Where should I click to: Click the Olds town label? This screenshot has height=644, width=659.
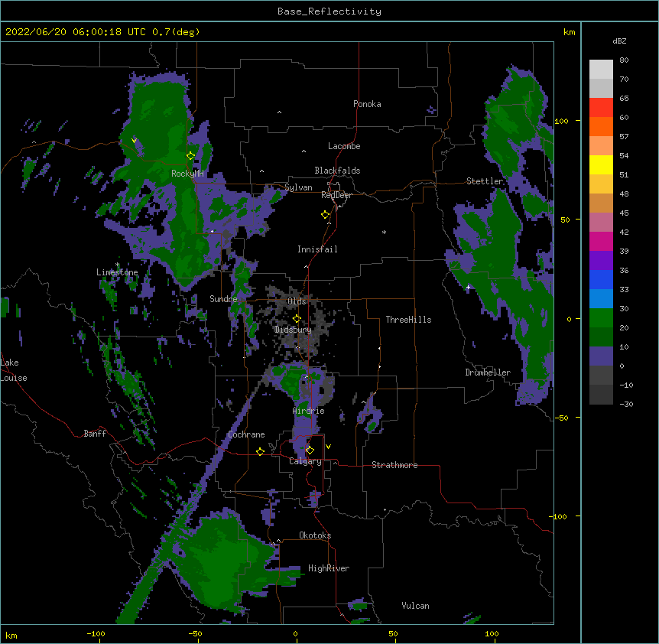pyautogui.click(x=297, y=301)
